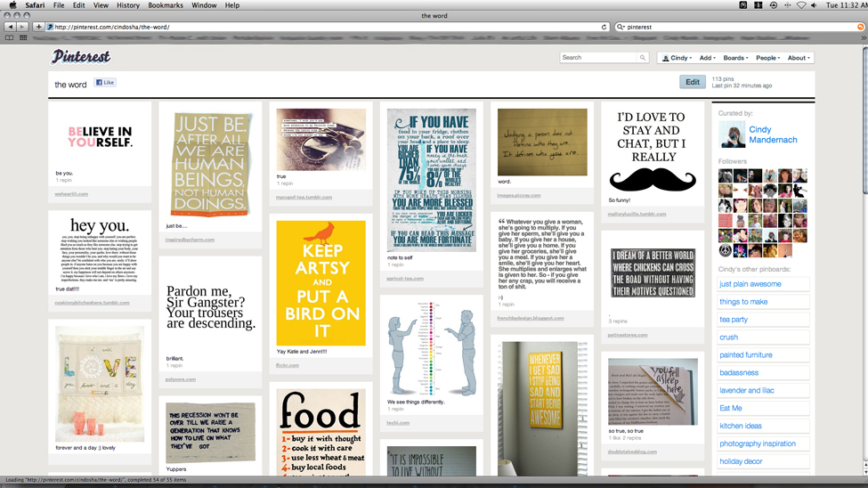Click the Edit board button
Screen dimensions: 868x488
pos(693,82)
